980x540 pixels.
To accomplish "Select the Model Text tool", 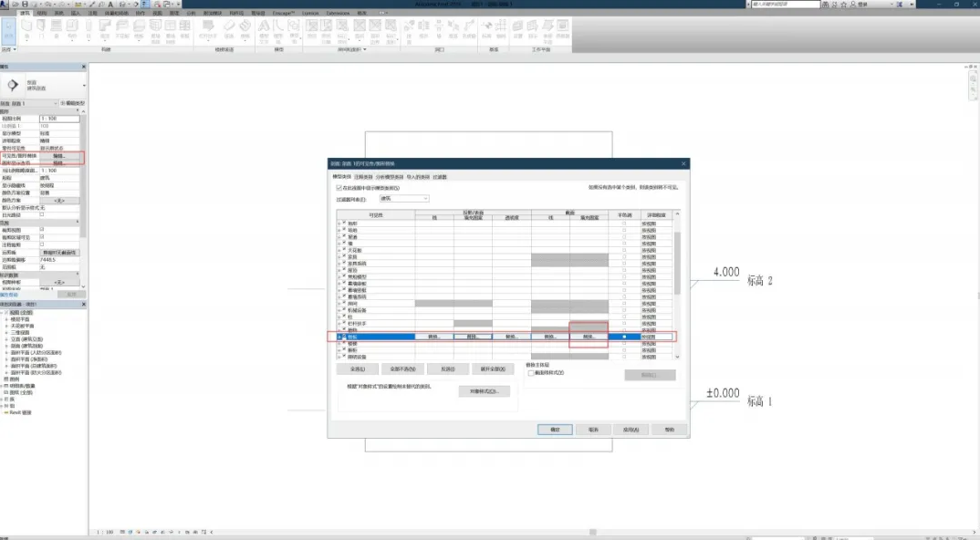I will pyautogui.click(x=264, y=31).
